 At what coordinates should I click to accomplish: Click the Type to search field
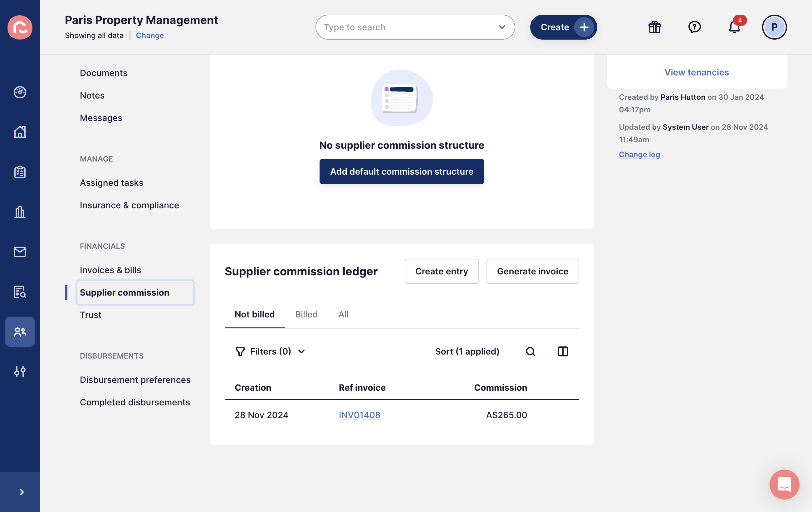point(415,27)
